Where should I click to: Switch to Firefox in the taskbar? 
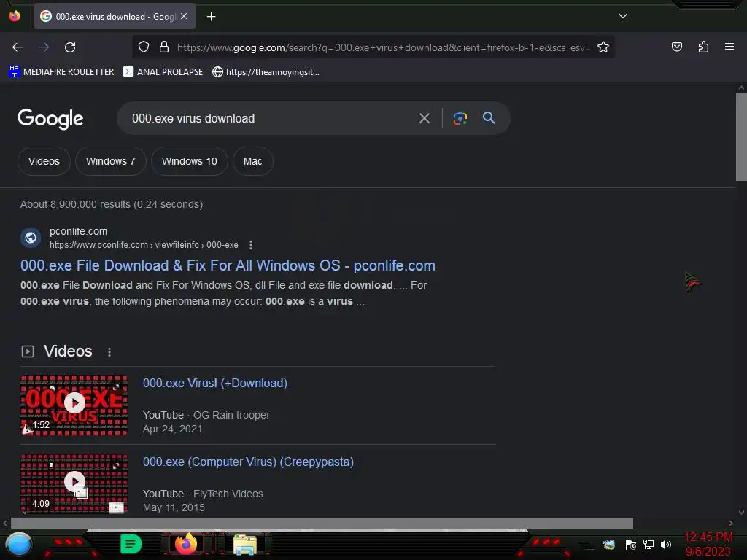pyautogui.click(x=186, y=544)
